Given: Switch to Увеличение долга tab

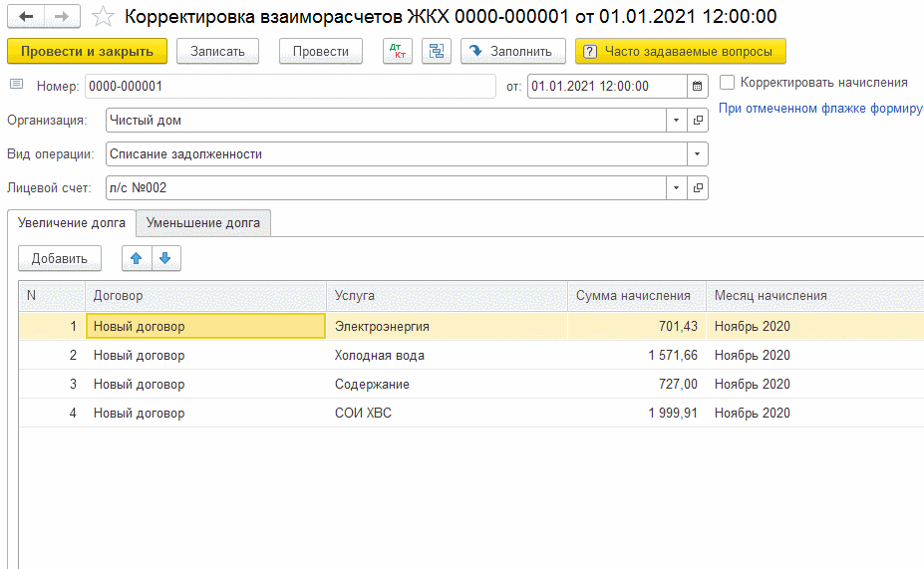Looking at the screenshot, I should 72,222.
